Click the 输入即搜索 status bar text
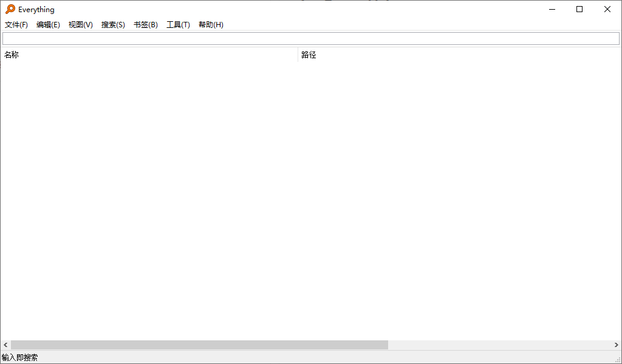 click(x=19, y=358)
